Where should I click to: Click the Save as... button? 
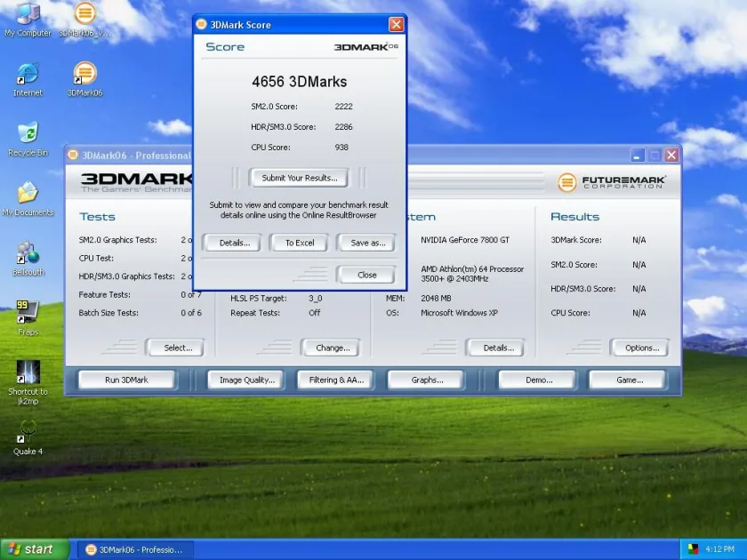[x=366, y=243]
